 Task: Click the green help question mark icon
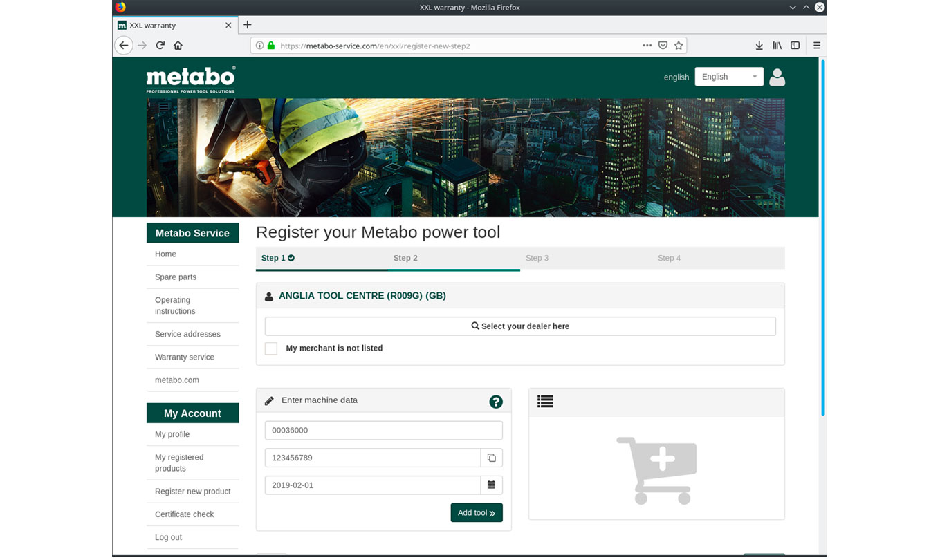pos(495,402)
